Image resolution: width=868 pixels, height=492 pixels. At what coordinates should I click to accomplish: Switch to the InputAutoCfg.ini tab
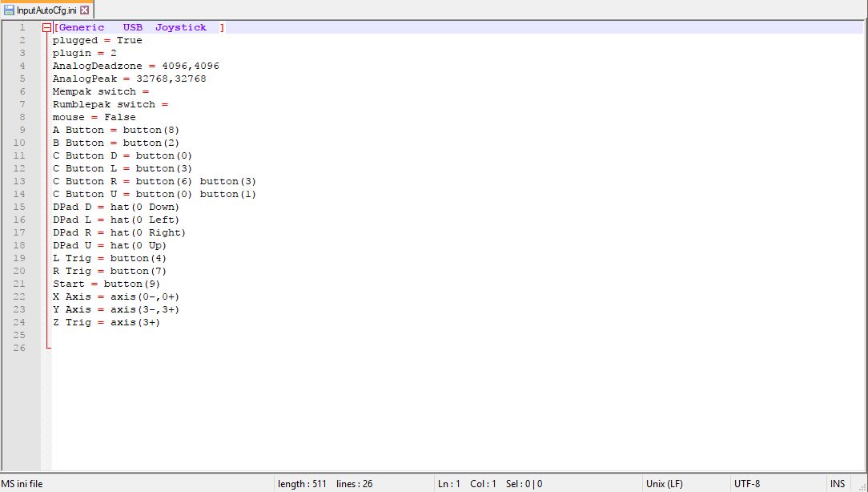(46, 10)
